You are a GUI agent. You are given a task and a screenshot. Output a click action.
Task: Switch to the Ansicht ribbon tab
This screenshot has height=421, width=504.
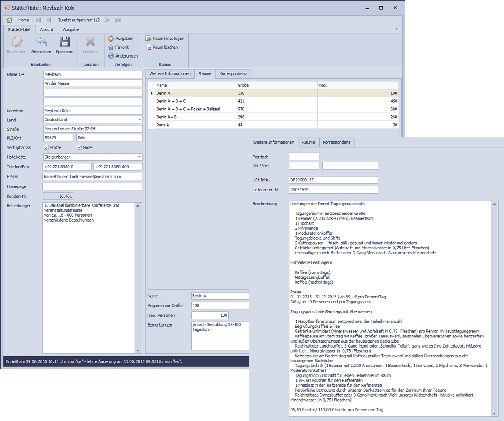click(47, 29)
